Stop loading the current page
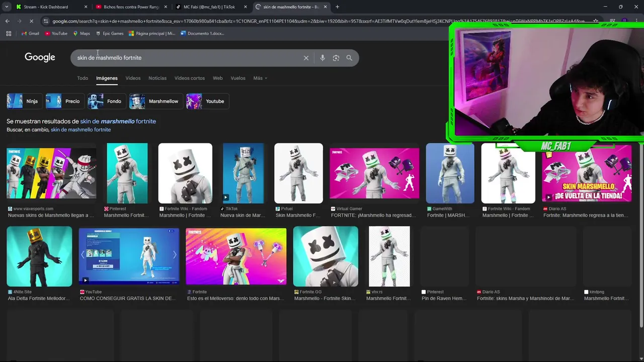This screenshot has height=362, width=644. click(x=31, y=21)
